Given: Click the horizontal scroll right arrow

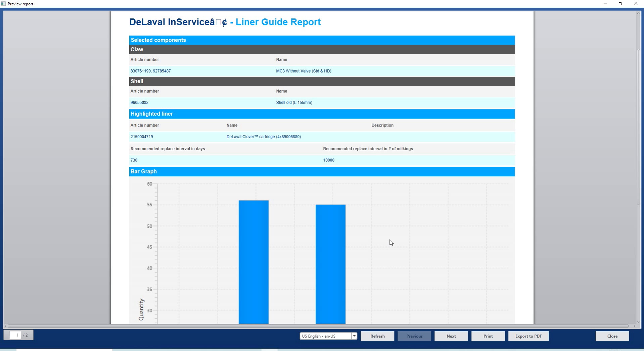Looking at the screenshot, I should click(x=634, y=326).
